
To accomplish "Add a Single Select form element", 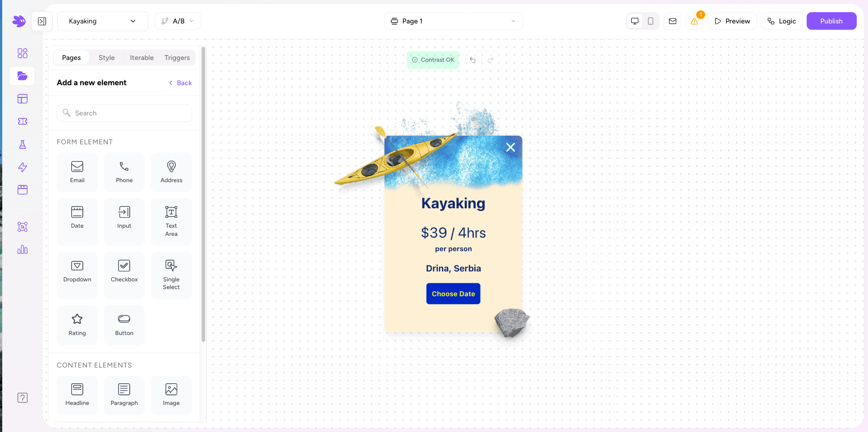I will pos(171,275).
